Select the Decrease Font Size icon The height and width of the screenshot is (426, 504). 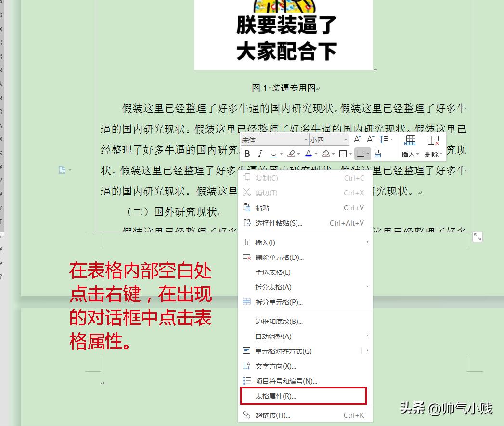(369, 140)
